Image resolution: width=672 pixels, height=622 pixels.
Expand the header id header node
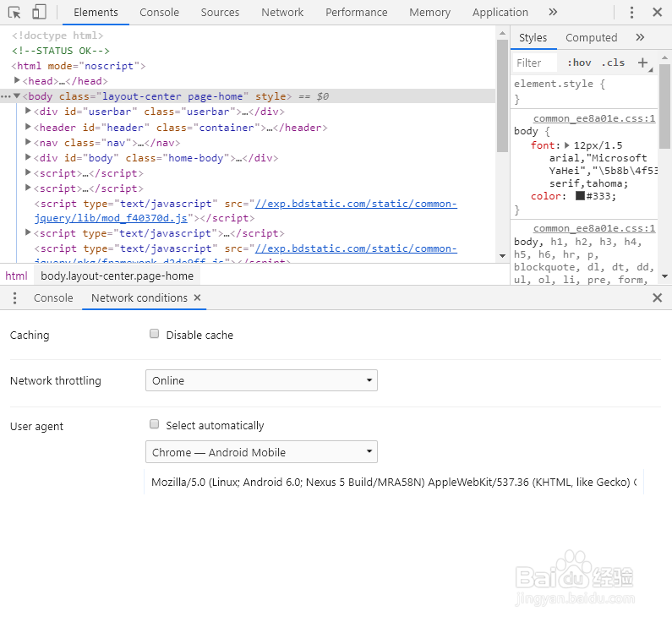coord(28,127)
